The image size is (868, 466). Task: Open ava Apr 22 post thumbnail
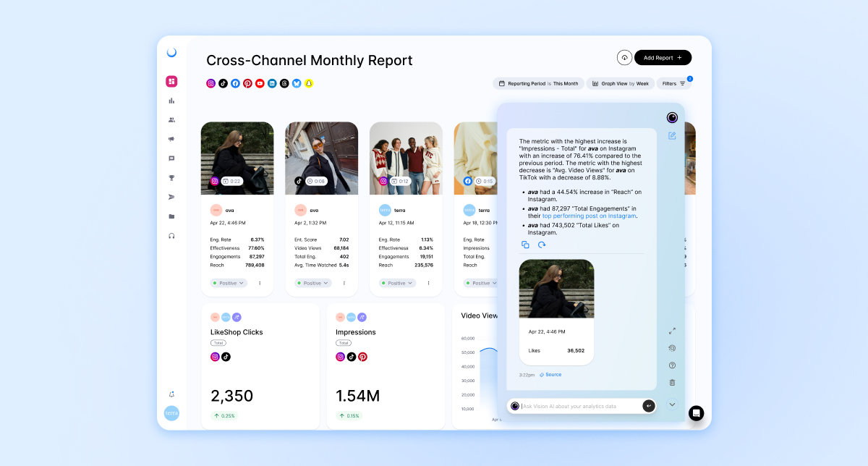(x=237, y=158)
